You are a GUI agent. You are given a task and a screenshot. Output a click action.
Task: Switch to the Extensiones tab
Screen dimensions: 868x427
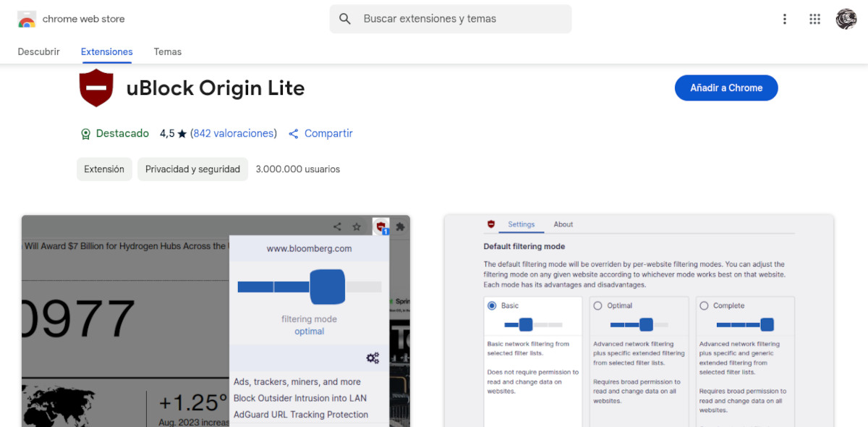coord(107,52)
